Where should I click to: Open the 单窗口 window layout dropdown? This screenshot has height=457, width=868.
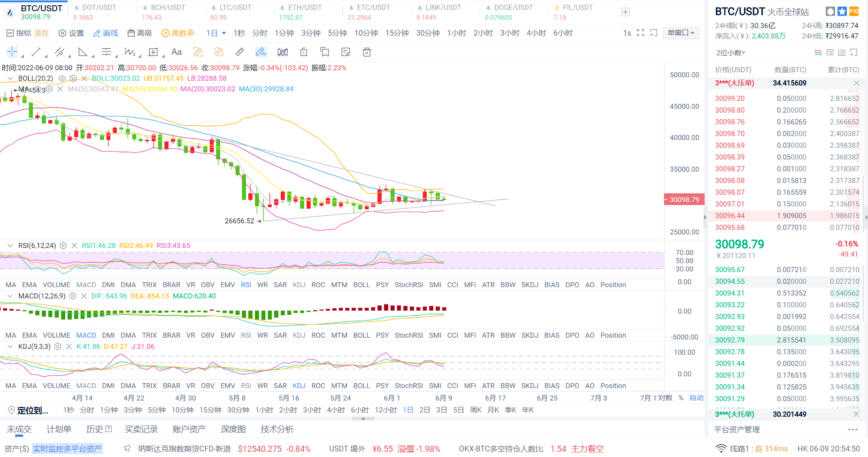[681, 33]
